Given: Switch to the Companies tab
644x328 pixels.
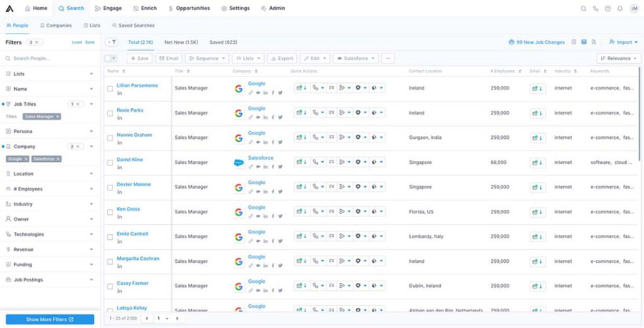Looking at the screenshot, I should [x=56, y=25].
